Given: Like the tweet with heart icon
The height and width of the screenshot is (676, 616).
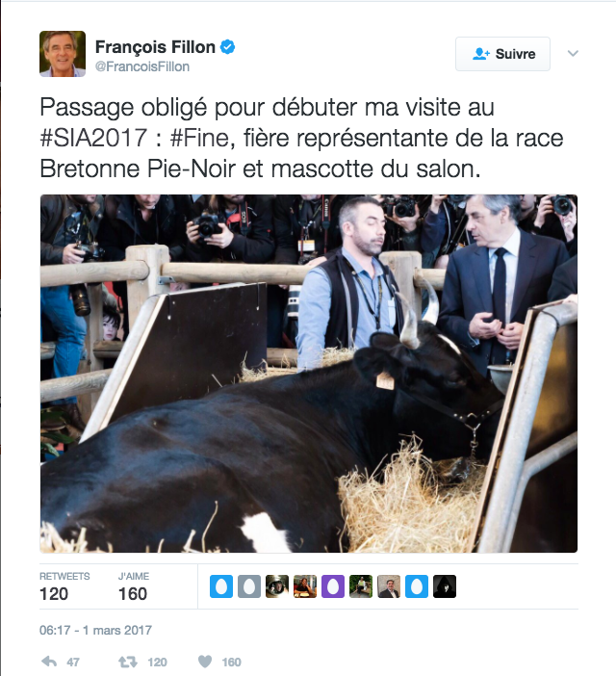Looking at the screenshot, I should point(205,662).
